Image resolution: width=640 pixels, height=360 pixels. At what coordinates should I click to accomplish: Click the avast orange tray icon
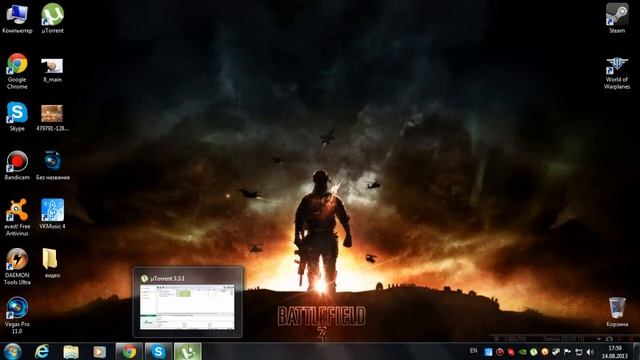[544, 352]
